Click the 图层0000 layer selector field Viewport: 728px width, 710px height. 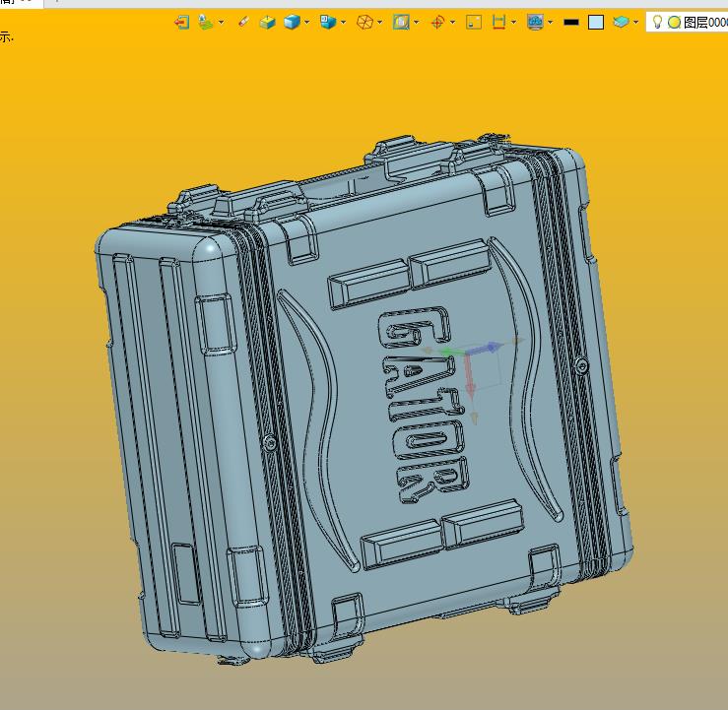tap(688, 22)
